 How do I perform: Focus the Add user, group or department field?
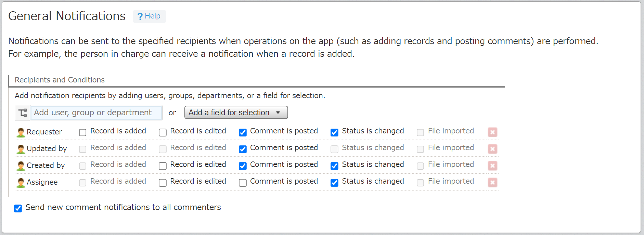96,113
